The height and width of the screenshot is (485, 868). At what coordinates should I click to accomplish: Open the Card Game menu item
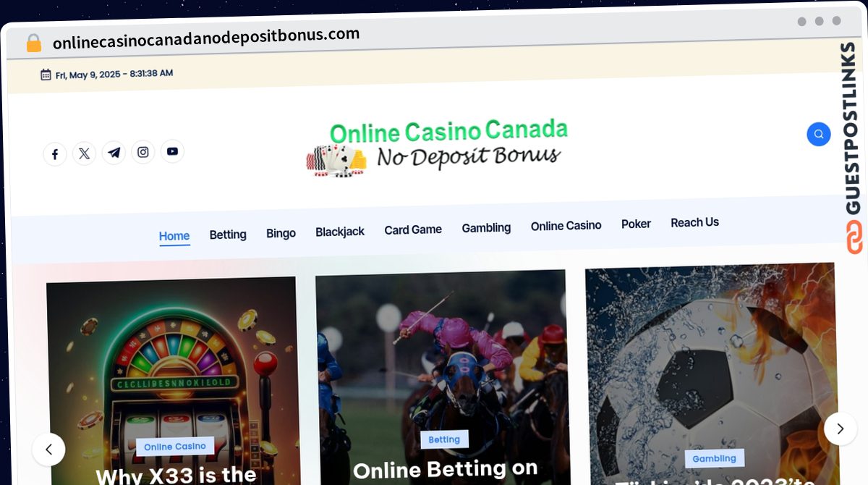click(x=413, y=229)
